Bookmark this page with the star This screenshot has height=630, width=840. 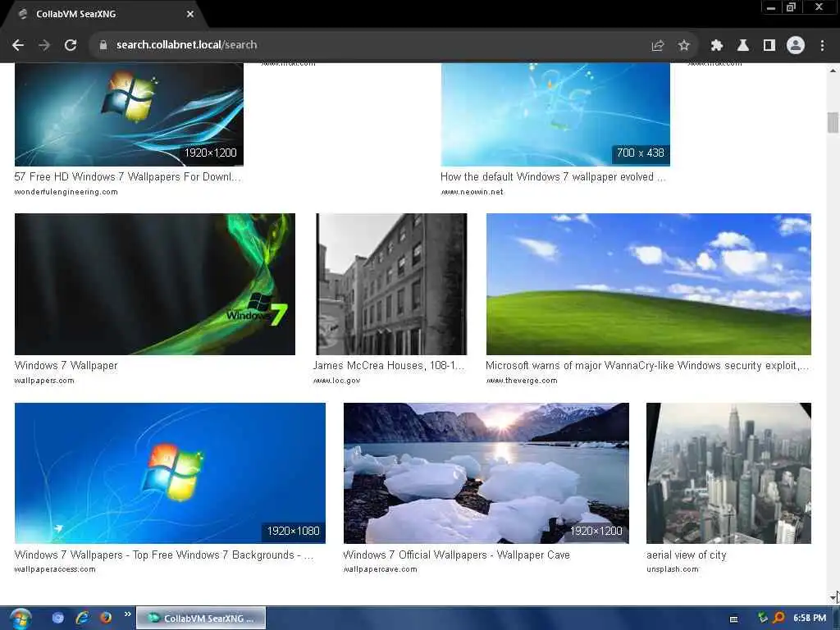(x=683, y=46)
